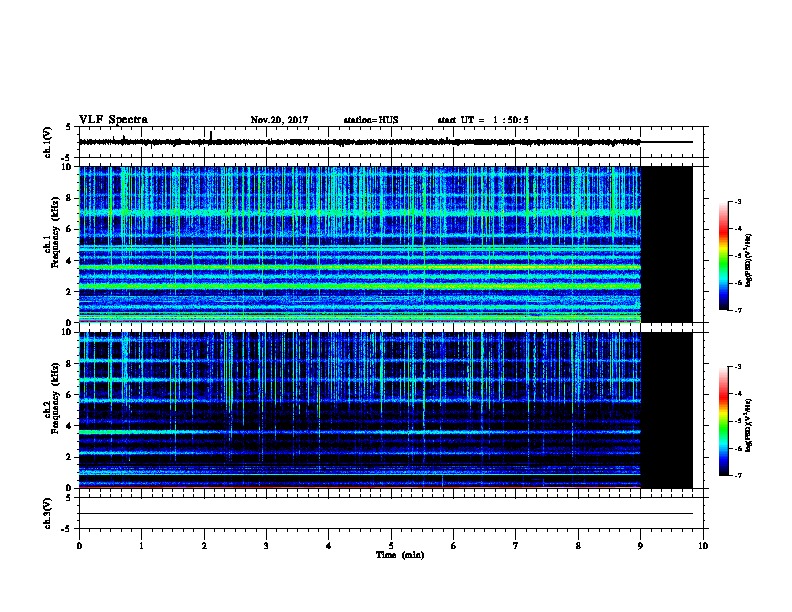Select the date text "Nov.20, 2017"
Screen dimensions: 792x612
pyautogui.click(x=279, y=120)
